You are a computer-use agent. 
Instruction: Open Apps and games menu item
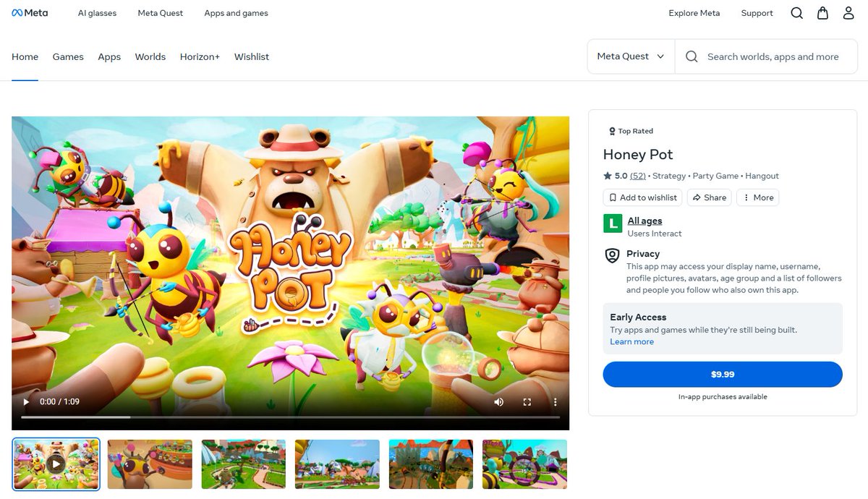(236, 13)
